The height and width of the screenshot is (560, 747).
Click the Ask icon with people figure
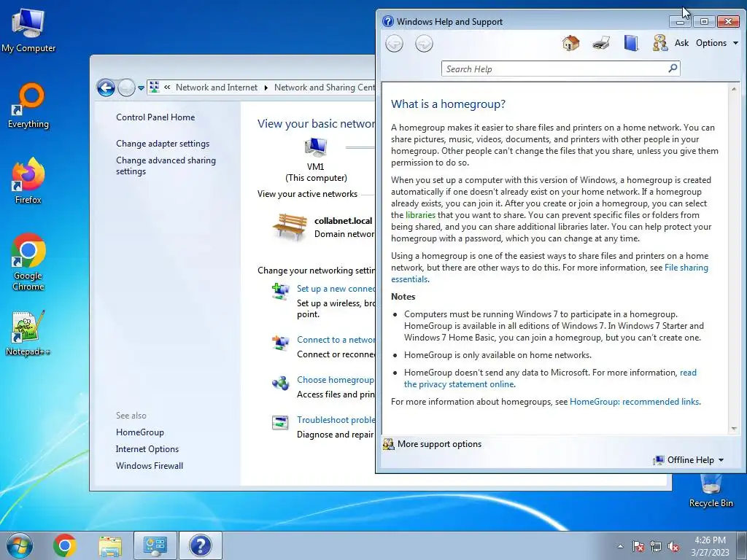point(659,43)
